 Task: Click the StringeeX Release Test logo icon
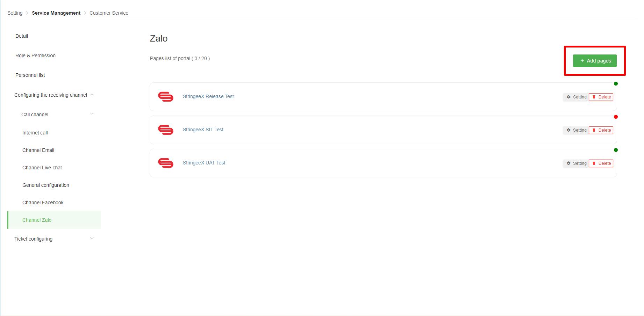(166, 97)
